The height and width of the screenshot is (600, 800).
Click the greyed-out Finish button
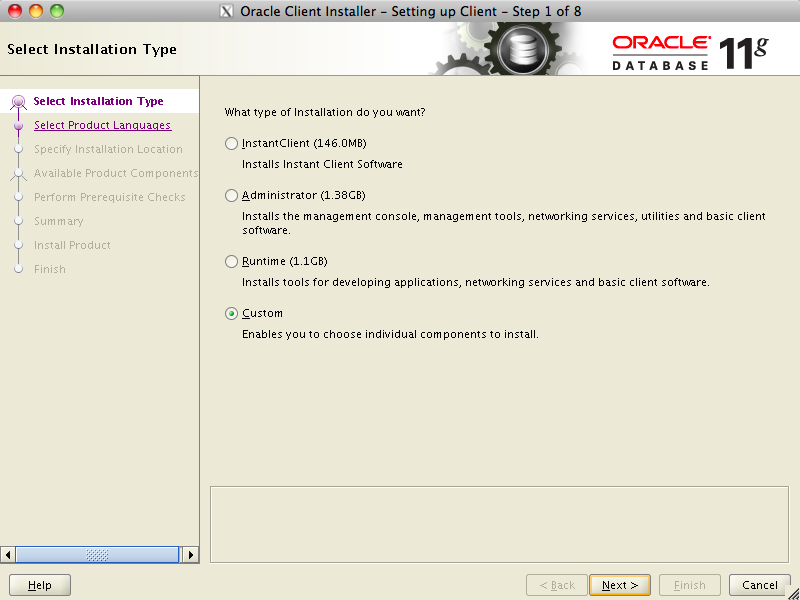pos(690,585)
